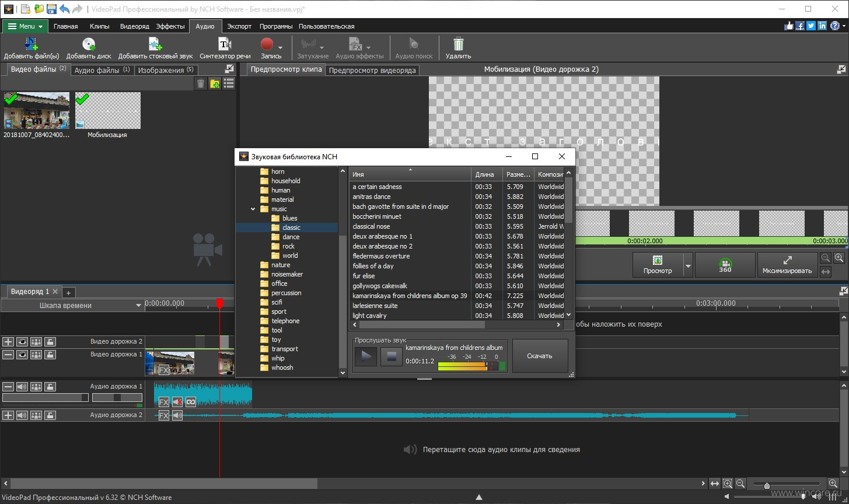Zoom out preview with magnifier minus

tap(826, 258)
